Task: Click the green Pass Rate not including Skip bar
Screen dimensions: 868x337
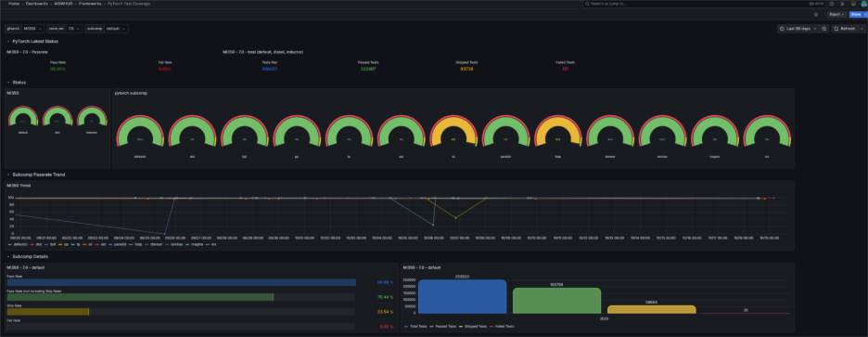Action: 140,297
